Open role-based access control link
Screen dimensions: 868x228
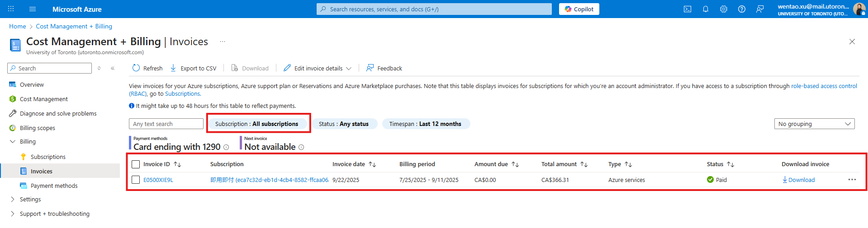coord(824,86)
